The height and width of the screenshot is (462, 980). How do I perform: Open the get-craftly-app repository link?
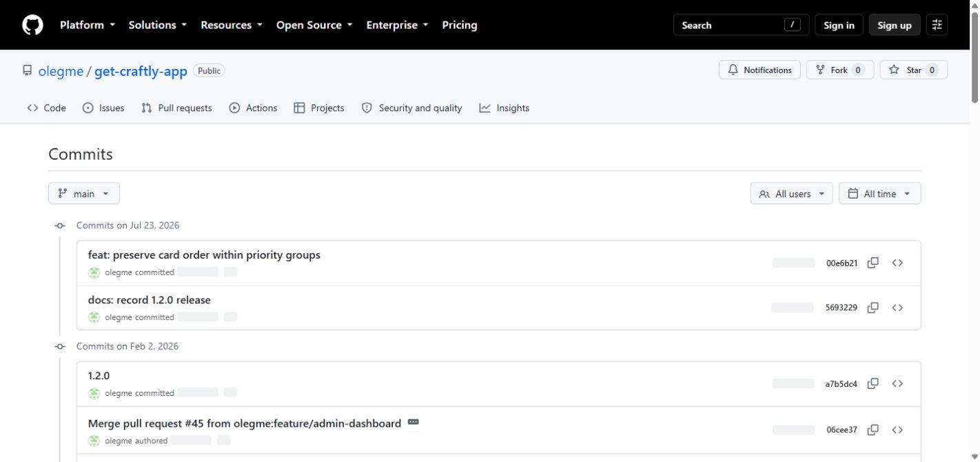141,71
